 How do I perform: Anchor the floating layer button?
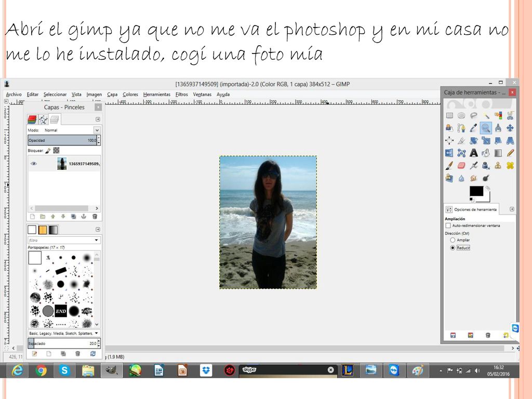click(84, 217)
